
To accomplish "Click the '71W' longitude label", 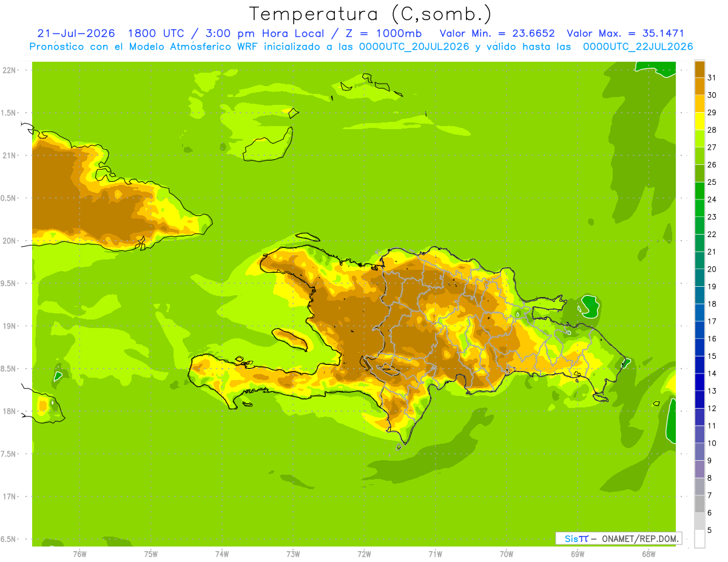I will pos(435,554).
